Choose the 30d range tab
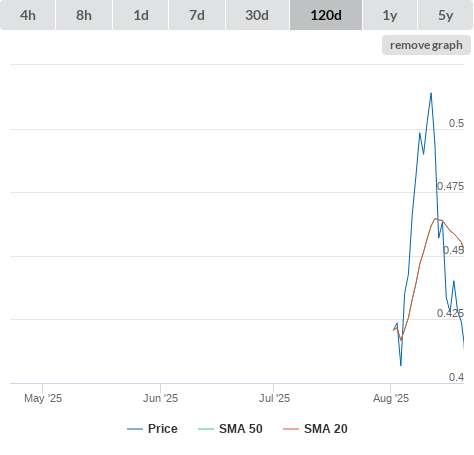This screenshot has width=474, height=455. point(257,15)
